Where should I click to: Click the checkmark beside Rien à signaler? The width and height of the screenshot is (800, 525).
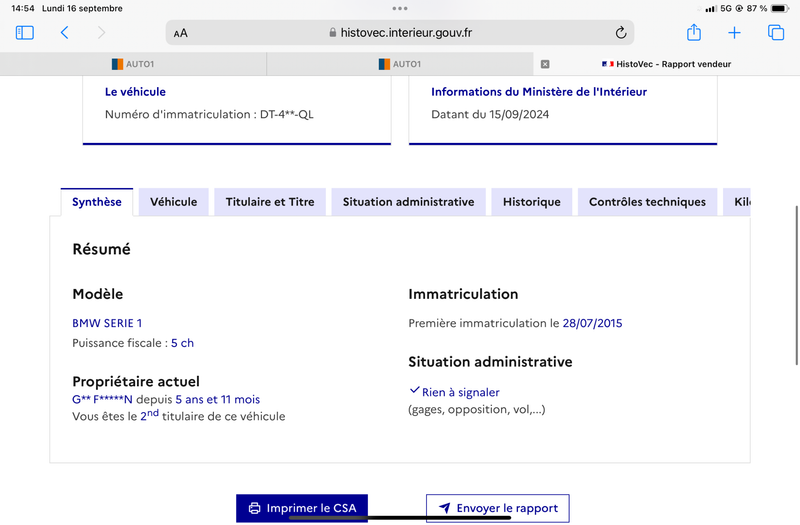[414, 390]
